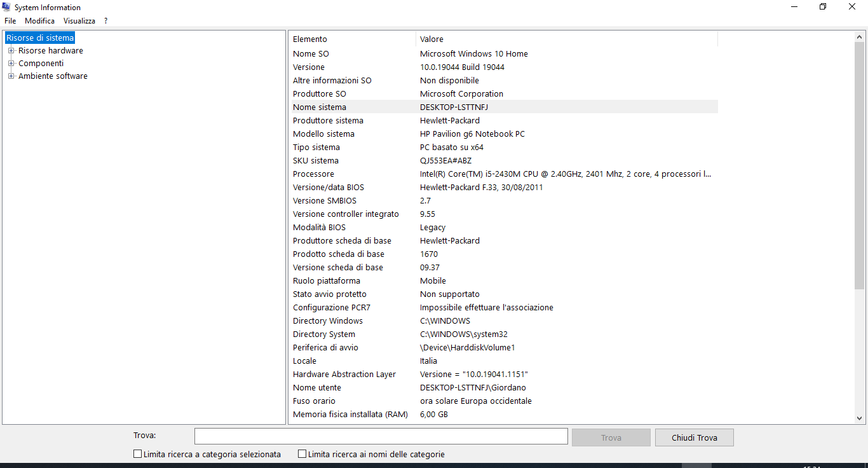Click the details pane scroll down arrow

coord(860,418)
